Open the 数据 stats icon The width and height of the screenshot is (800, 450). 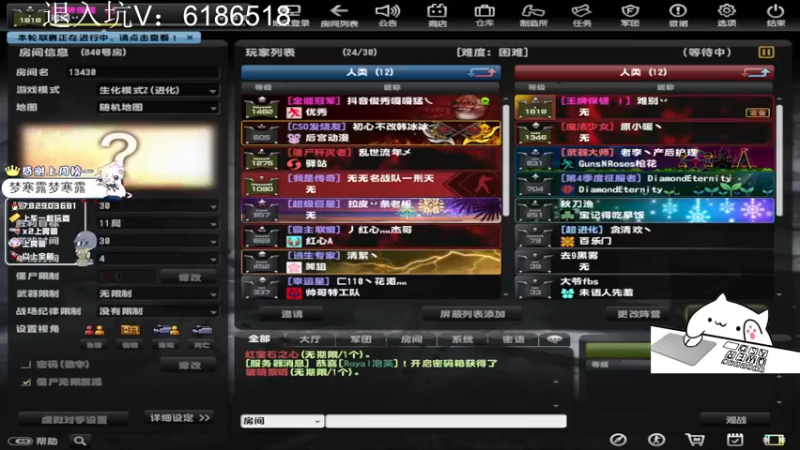coord(678,15)
